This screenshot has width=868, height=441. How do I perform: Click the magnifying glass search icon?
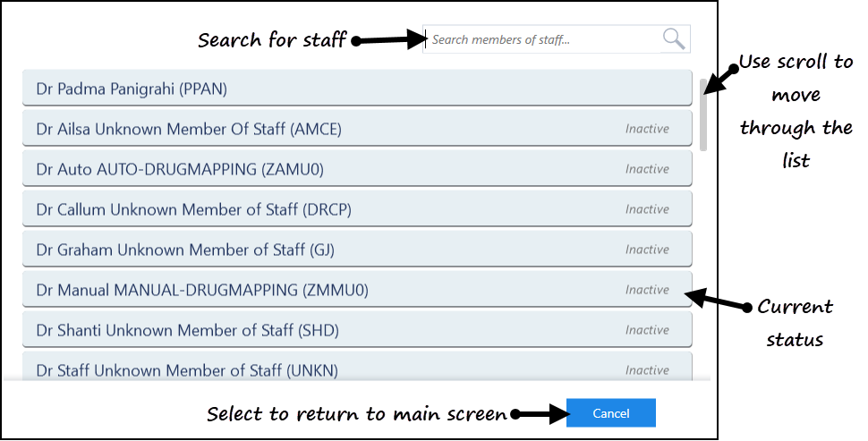click(x=674, y=39)
